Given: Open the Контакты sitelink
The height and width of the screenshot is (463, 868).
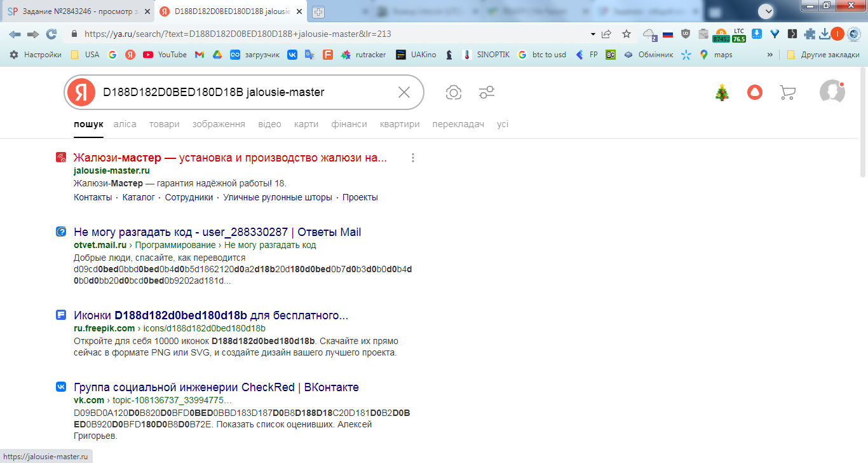Looking at the screenshot, I should tap(93, 197).
